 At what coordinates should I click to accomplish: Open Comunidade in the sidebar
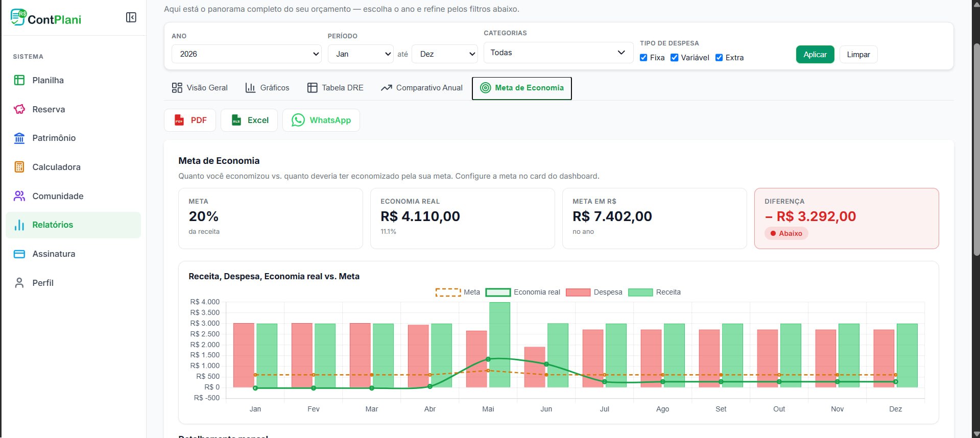pos(73,196)
